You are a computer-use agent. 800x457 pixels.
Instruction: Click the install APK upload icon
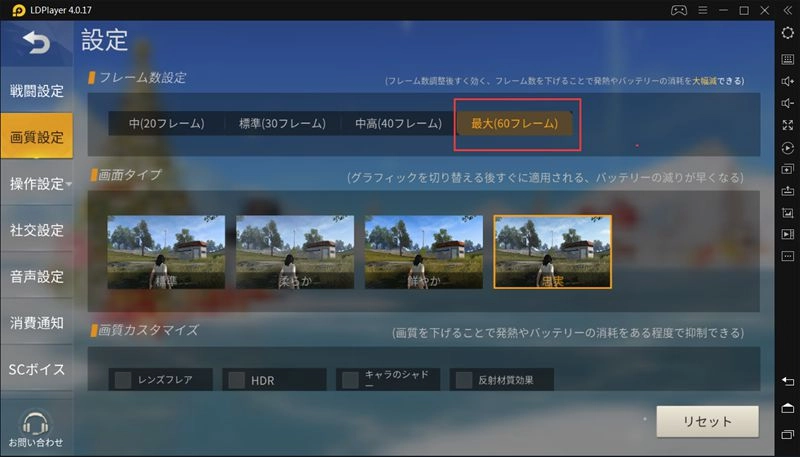[788, 191]
